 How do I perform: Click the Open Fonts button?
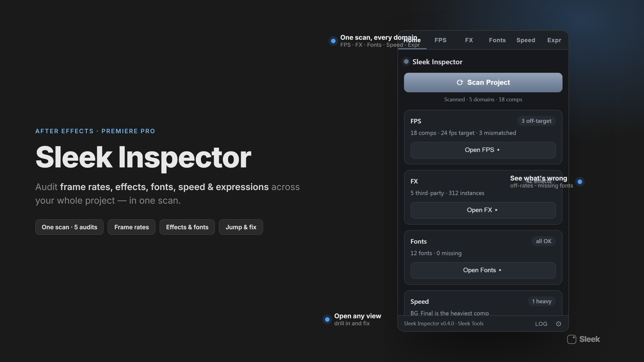click(483, 270)
